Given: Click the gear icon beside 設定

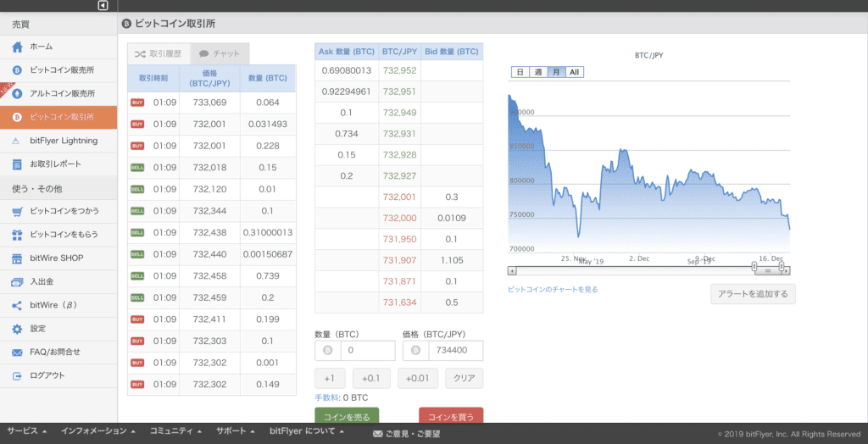Looking at the screenshot, I should point(17,329).
